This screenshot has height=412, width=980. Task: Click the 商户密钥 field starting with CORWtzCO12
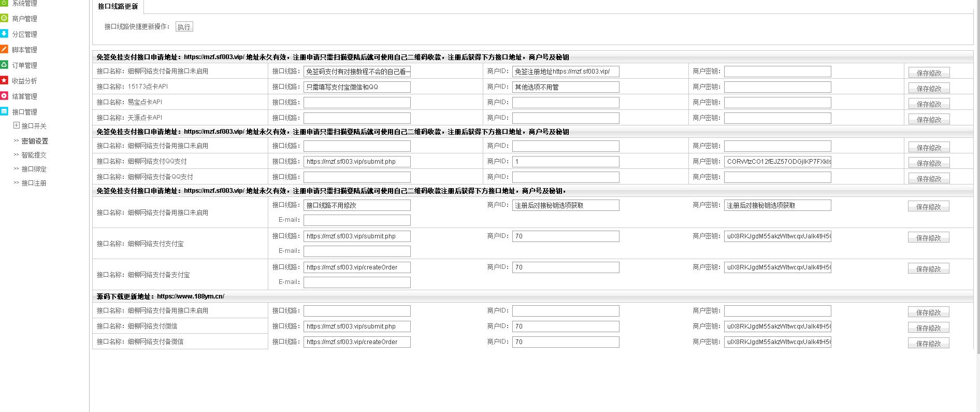[x=777, y=162]
